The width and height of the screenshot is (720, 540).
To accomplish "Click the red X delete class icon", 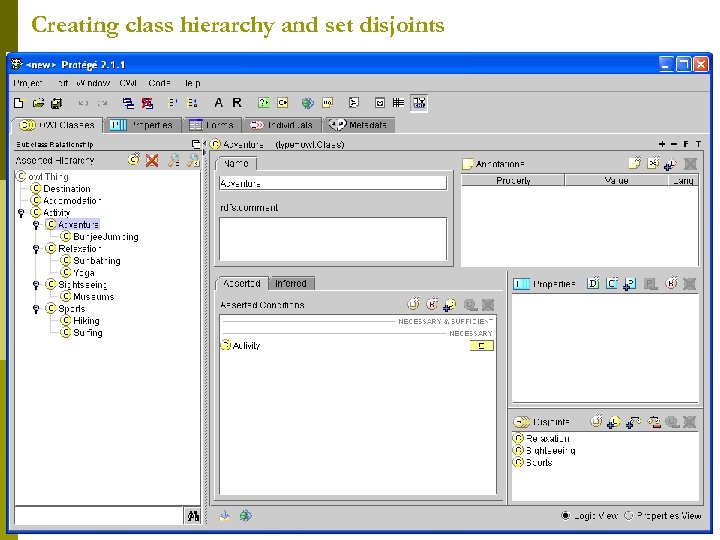I will tap(152, 160).
